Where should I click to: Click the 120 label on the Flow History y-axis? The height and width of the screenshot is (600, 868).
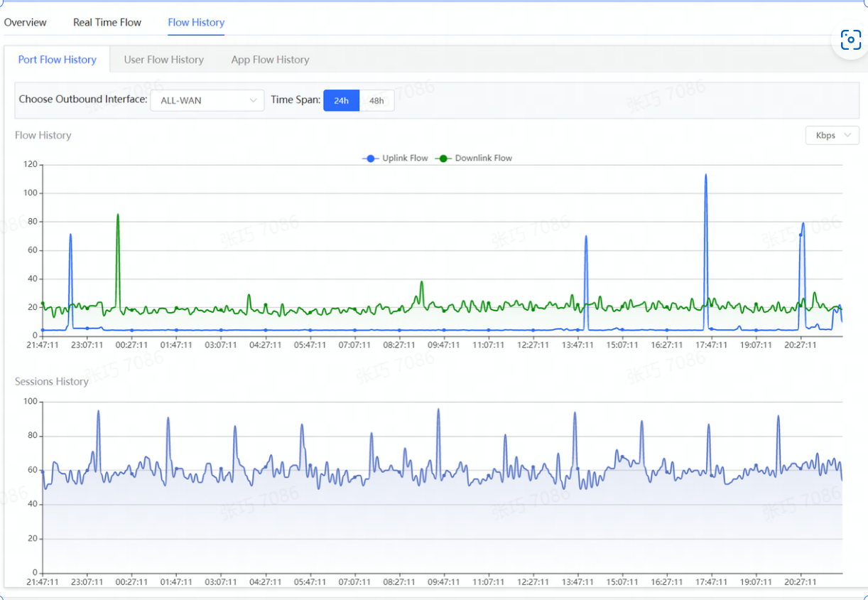click(30, 164)
